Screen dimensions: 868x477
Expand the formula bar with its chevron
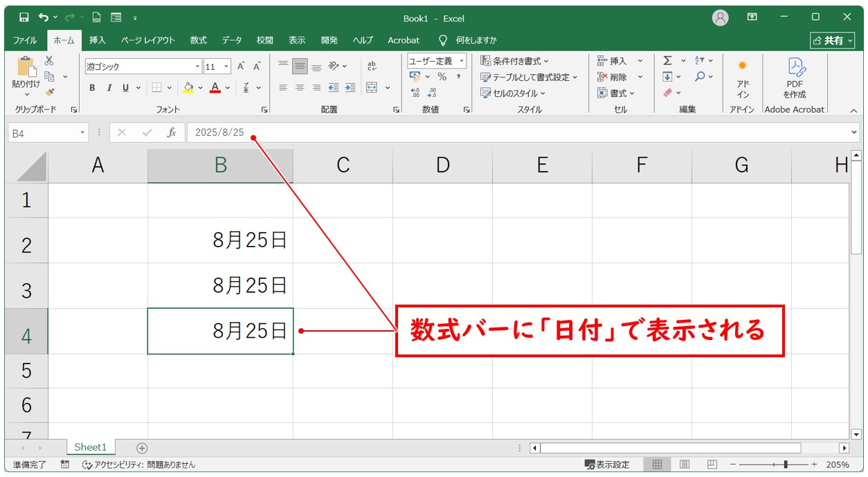(x=853, y=132)
